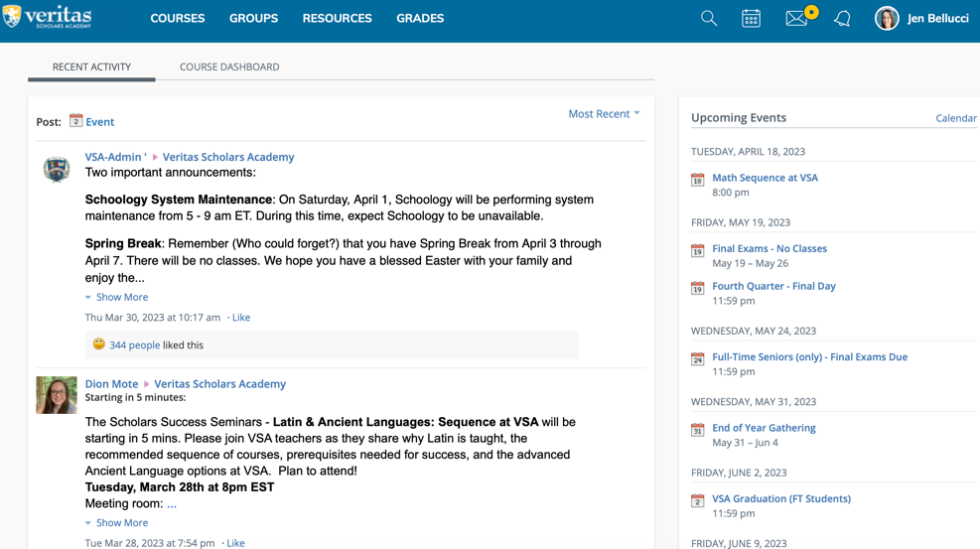Click Jen Bellucci's profile avatar
Viewport: 980px width, 549px height.
887,18
